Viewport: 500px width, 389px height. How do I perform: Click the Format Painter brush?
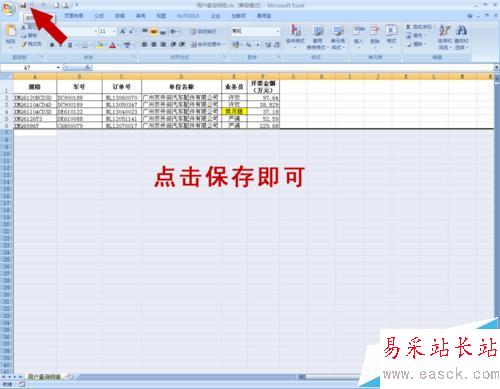click(x=24, y=44)
